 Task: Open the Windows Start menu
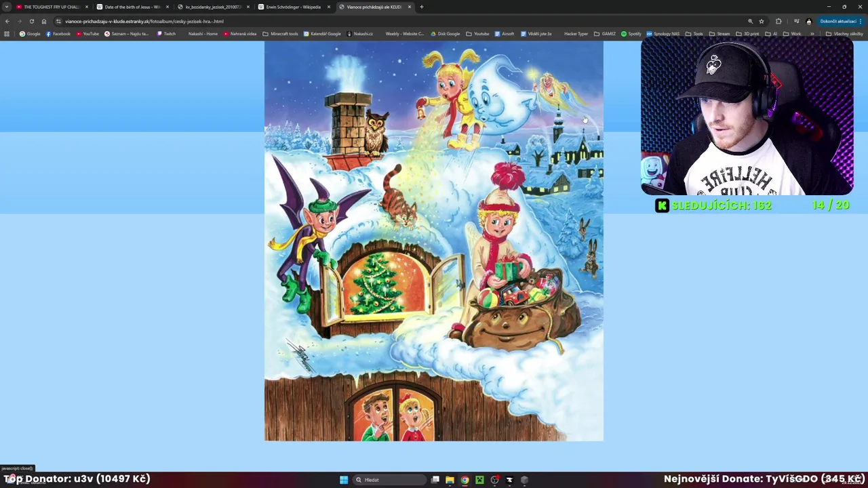tap(344, 480)
